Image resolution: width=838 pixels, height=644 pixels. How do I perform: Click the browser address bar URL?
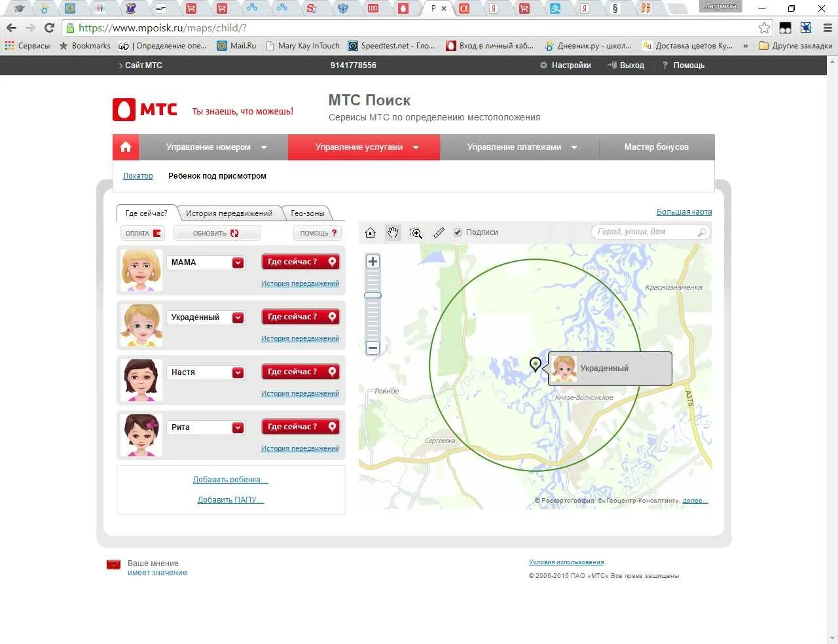[x=162, y=27]
